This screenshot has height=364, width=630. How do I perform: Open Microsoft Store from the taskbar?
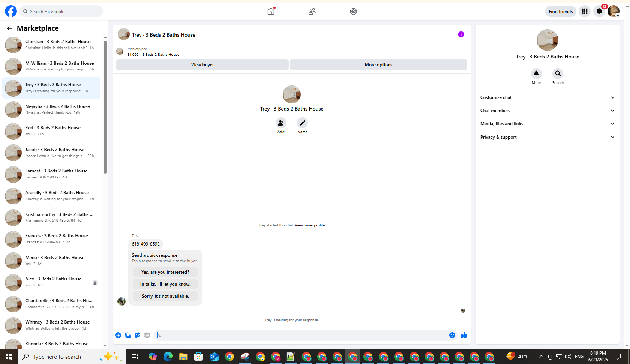198,357
